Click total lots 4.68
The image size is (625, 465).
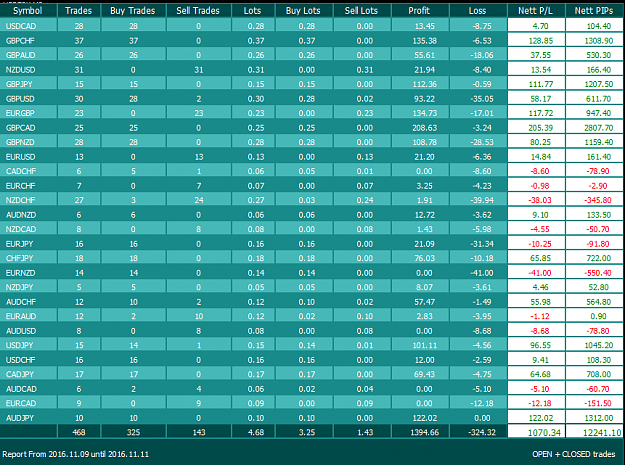pyautogui.click(x=256, y=432)
